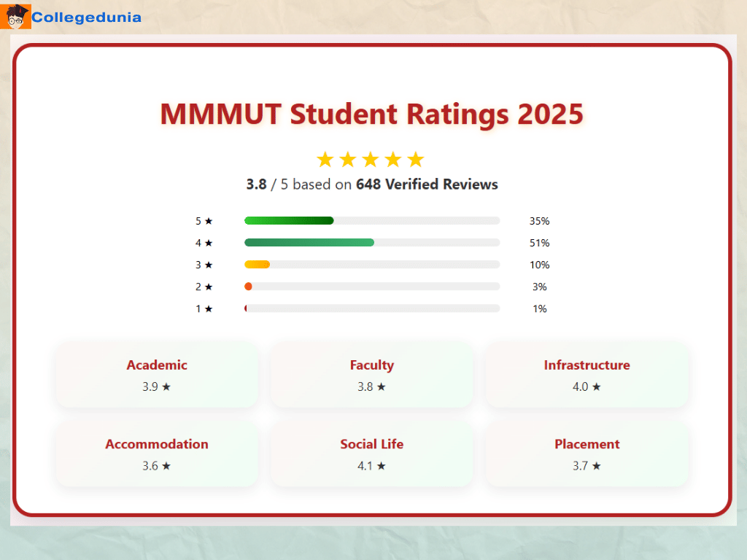747x560 pixels.
Task: Select the middle gold star above the reviews count
Action: coord(371,158)
